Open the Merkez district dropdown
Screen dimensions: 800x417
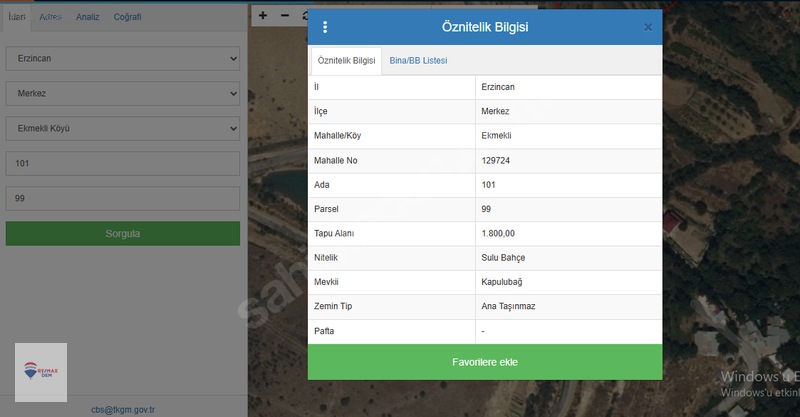pos(122,93)
